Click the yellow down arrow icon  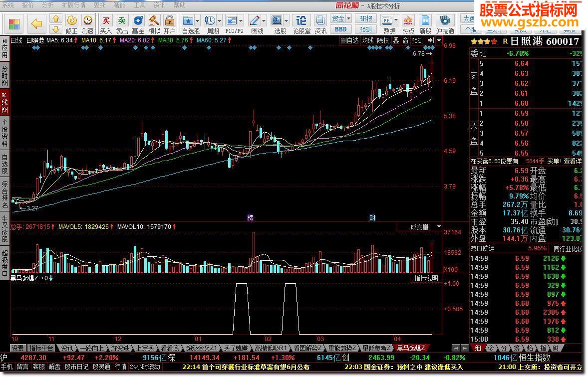click(x=56, y=29)
